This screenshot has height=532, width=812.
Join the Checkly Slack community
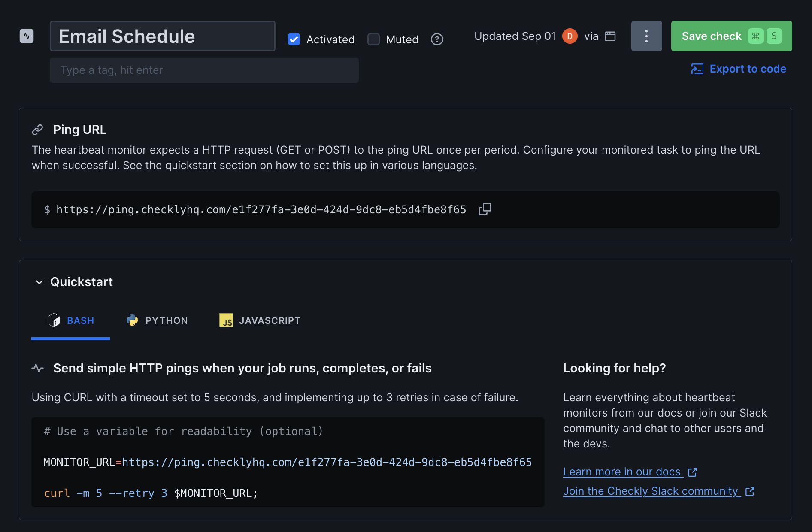[x=651, y=491]
